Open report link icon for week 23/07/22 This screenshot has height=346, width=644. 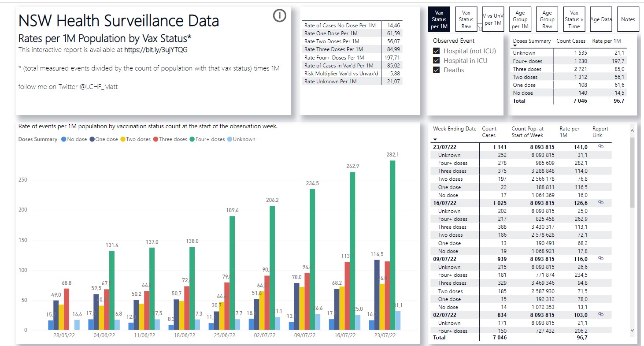tap(600, 147)
